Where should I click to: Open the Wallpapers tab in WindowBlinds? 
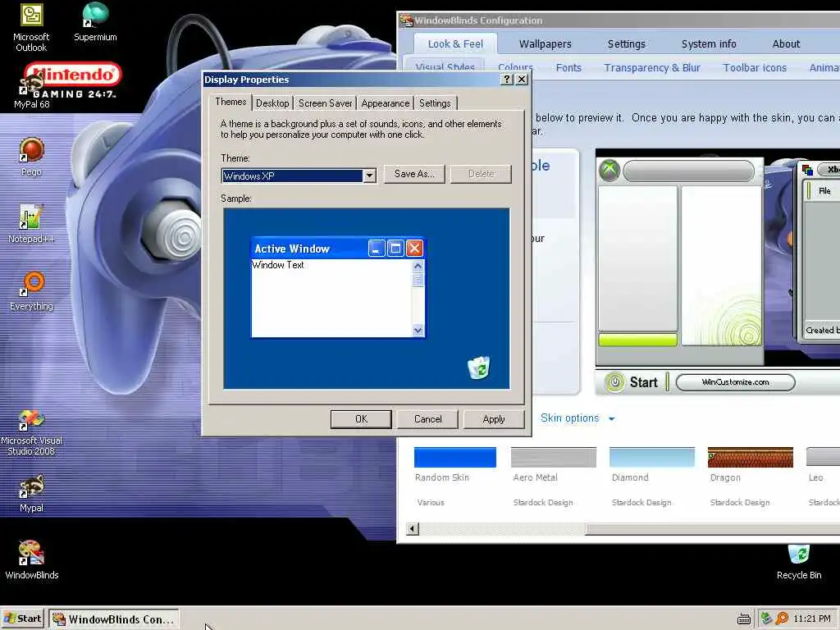pyautogui.click(x=545, y=44)
